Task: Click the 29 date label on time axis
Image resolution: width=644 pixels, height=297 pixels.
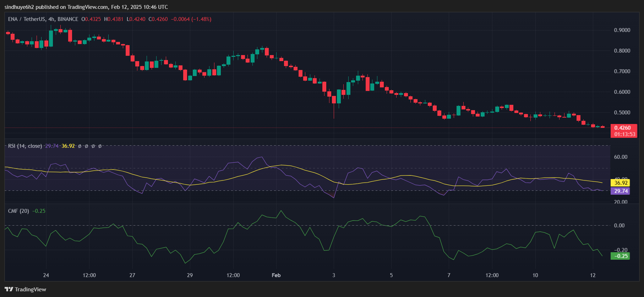Action: (190, 275)
